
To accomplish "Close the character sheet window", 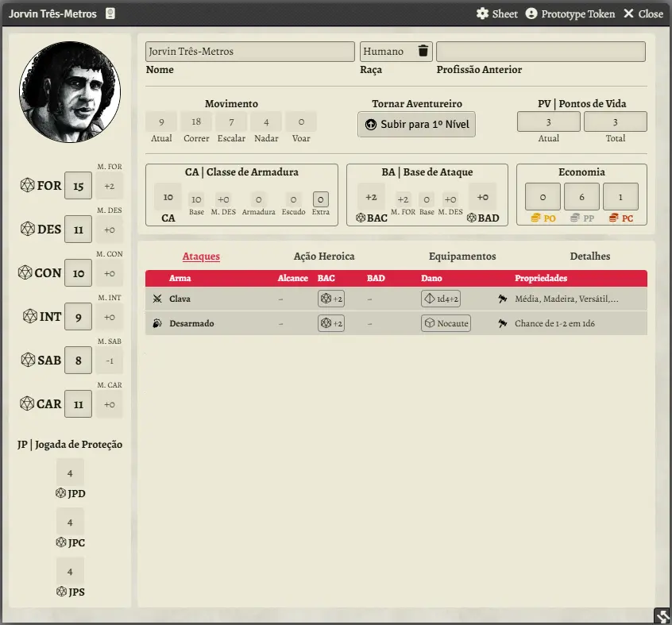I will tap(643, 14).
